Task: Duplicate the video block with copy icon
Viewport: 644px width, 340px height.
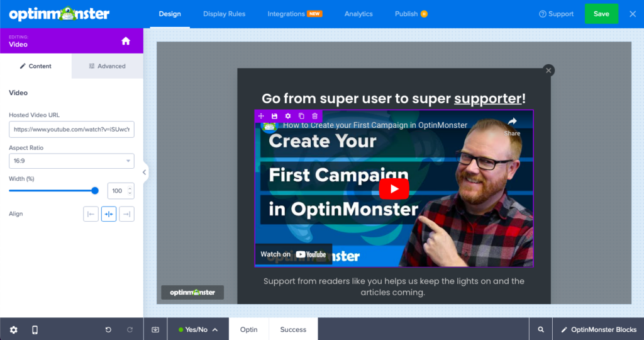Action: click(301, 116)
